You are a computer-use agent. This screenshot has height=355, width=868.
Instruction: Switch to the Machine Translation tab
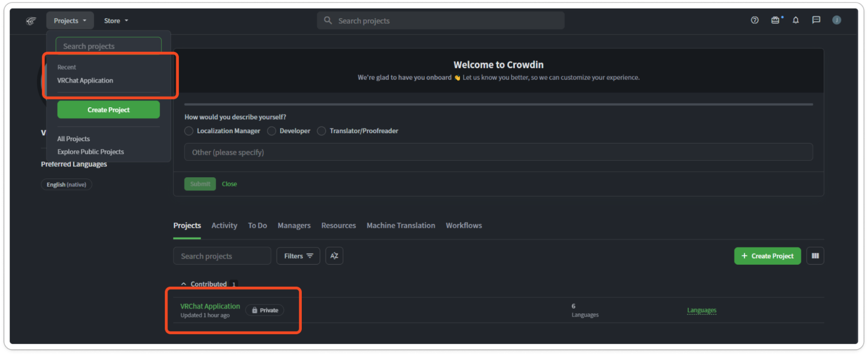(x=401, y=226)
